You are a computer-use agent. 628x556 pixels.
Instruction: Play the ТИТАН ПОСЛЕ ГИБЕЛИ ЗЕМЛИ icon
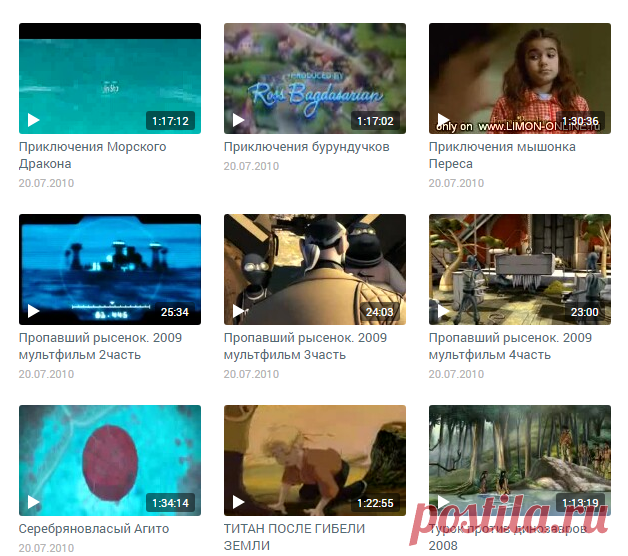click(x=239, y=502)
